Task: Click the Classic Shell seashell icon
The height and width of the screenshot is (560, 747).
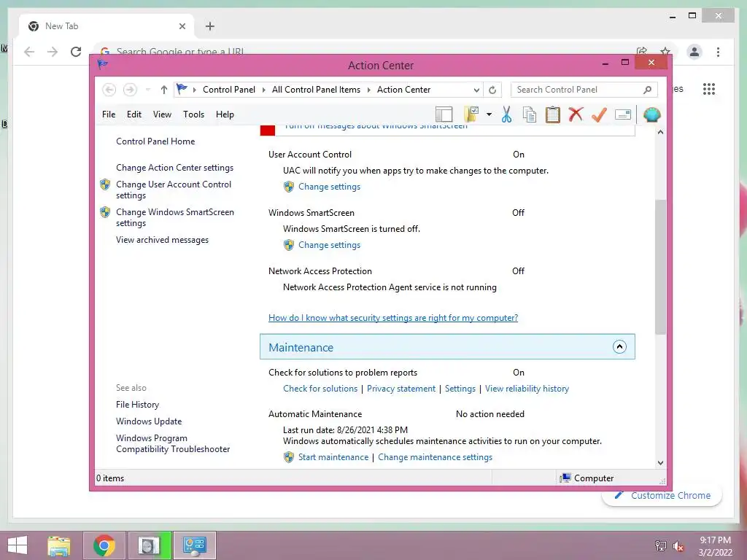Action: pos(651,114)
